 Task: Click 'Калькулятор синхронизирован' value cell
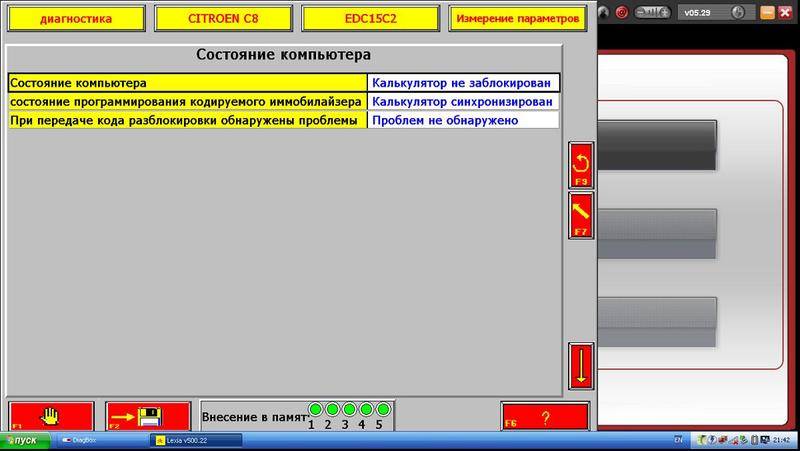point(462,101)
